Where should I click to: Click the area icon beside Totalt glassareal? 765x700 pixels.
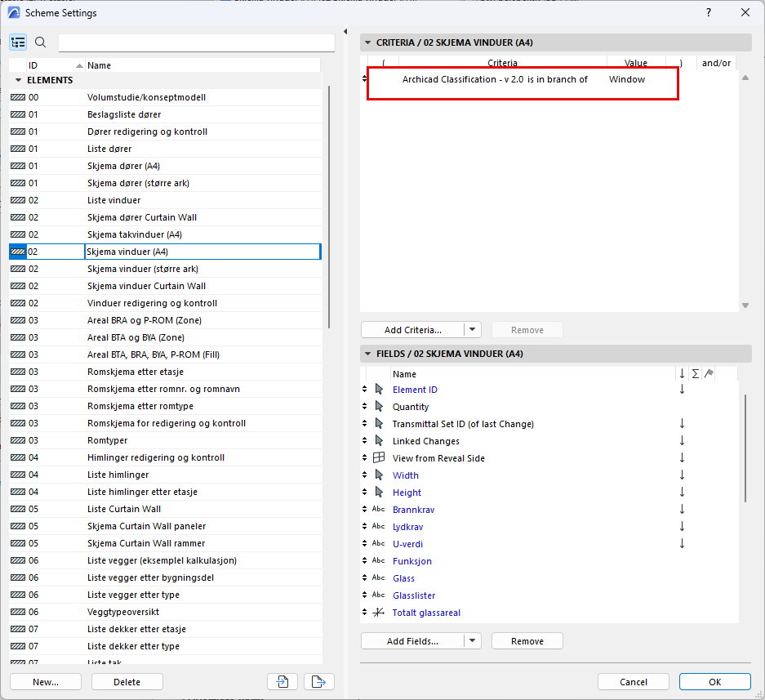[378, 613]
